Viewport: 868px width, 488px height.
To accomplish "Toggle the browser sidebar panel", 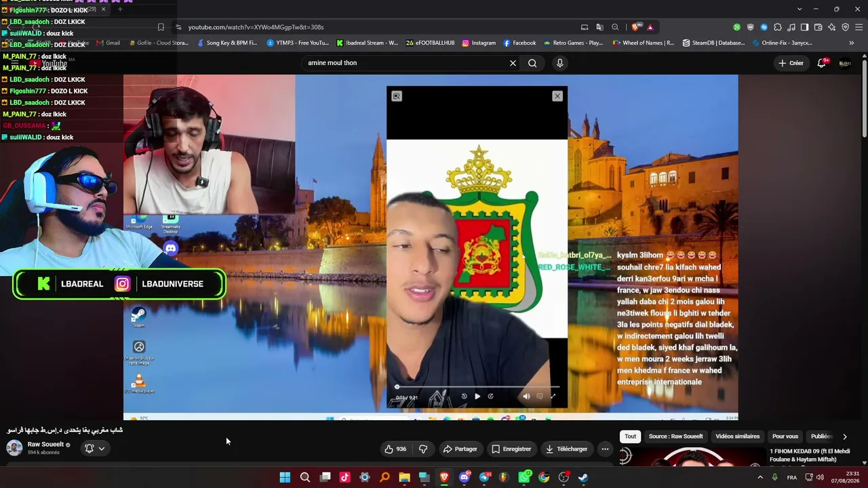I will (804, 27).
